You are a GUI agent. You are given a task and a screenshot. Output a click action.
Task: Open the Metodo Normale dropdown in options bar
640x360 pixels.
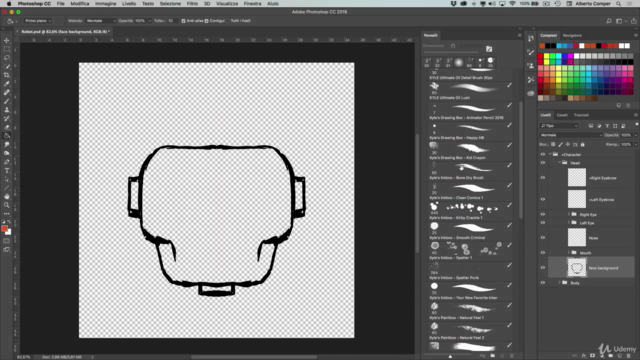(x=100, y=21)
